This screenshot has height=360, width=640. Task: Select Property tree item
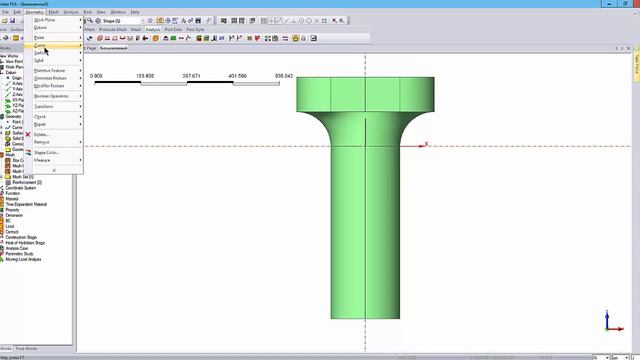[12, 210]
